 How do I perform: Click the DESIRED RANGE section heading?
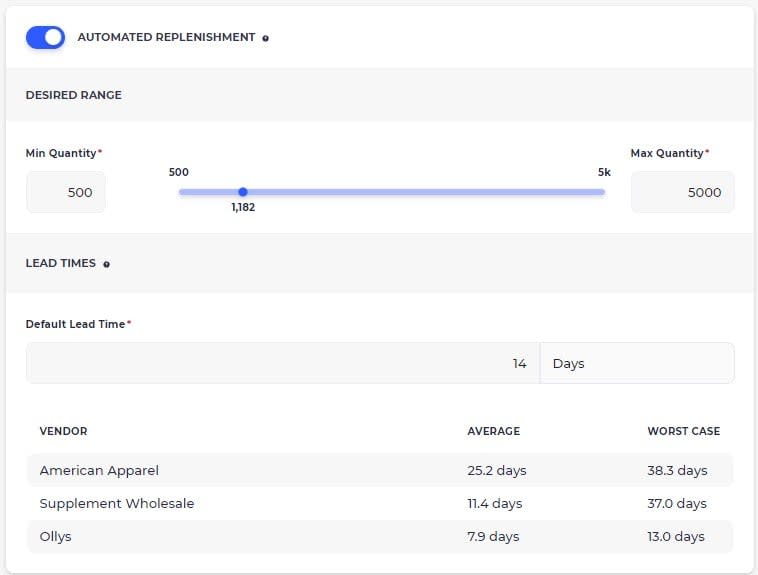click(73, 95)
